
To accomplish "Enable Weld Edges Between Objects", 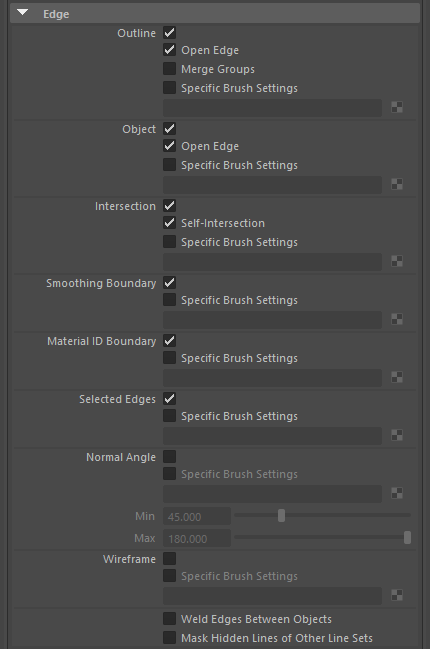I will coord(169,619).
